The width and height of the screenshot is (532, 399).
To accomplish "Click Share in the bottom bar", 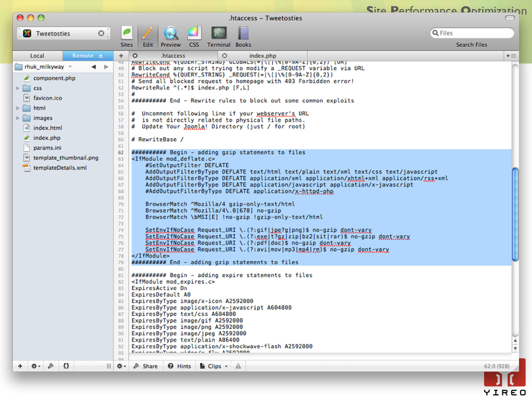I will coord(146,366).
